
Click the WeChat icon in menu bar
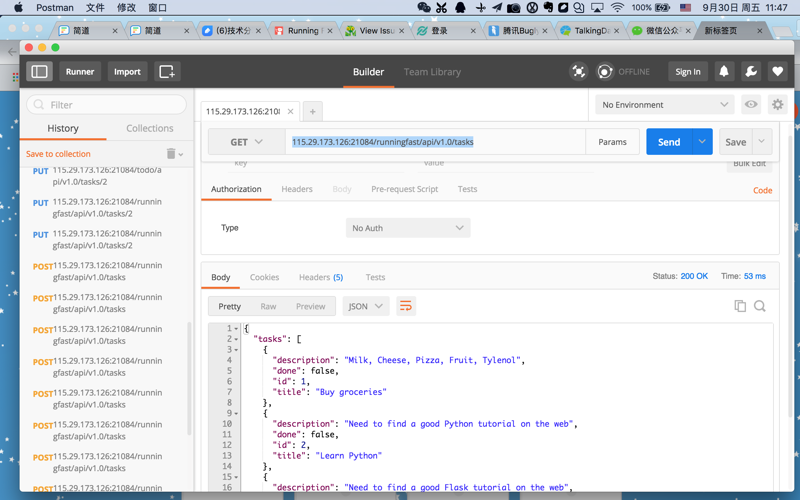pyautogui.click(x=423, y=7)
